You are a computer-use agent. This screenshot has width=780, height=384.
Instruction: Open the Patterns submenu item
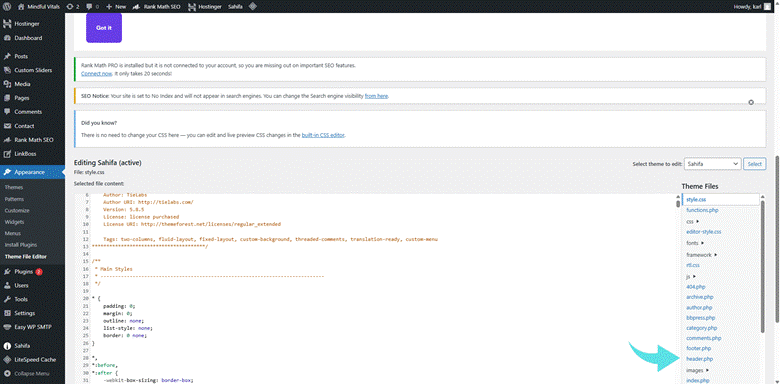pyautogui.click(x=14, y=199)
